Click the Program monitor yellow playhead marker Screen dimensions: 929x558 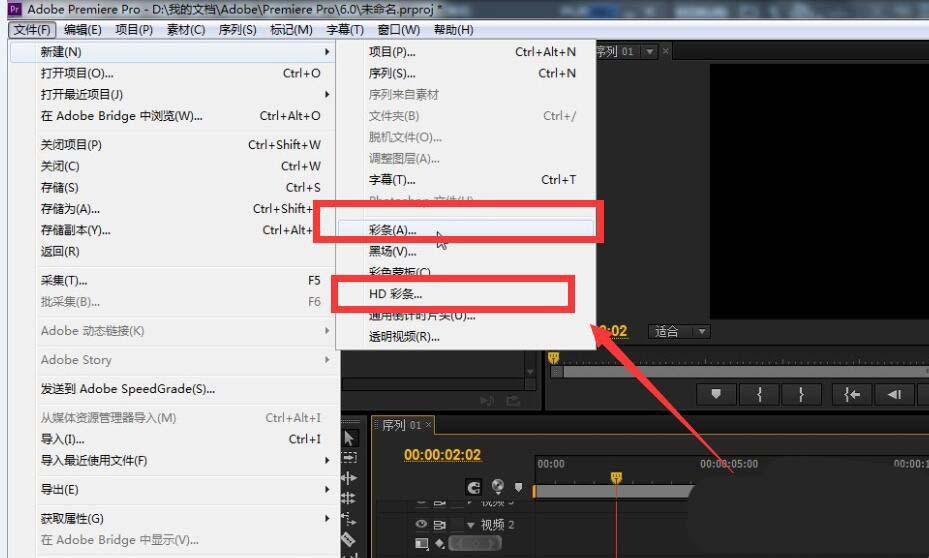tap(553, 357)
